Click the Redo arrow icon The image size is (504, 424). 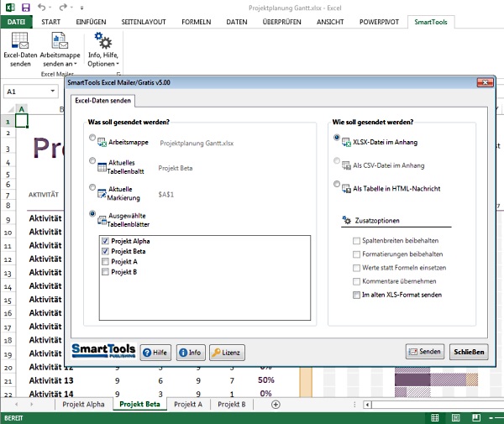[63, 7]
